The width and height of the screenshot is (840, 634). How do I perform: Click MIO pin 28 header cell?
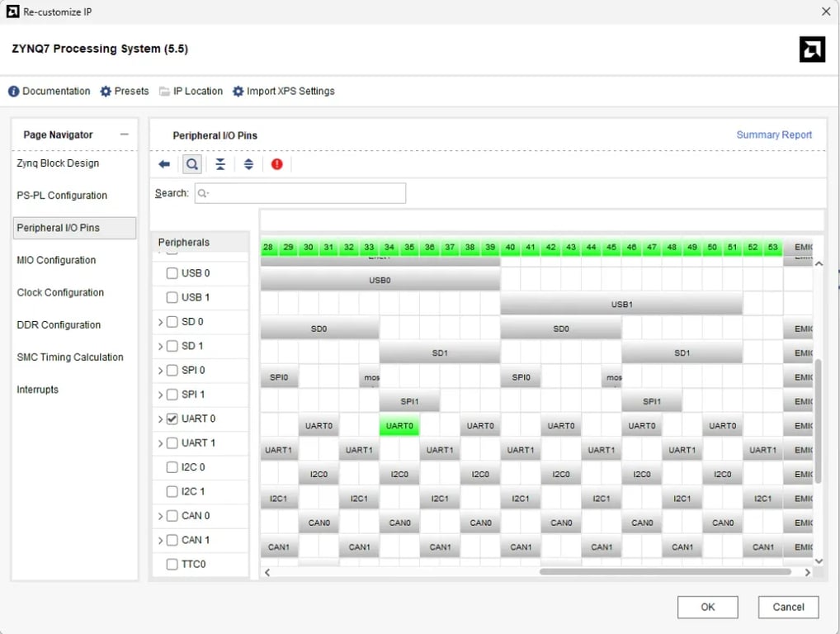tap(268, 248)
